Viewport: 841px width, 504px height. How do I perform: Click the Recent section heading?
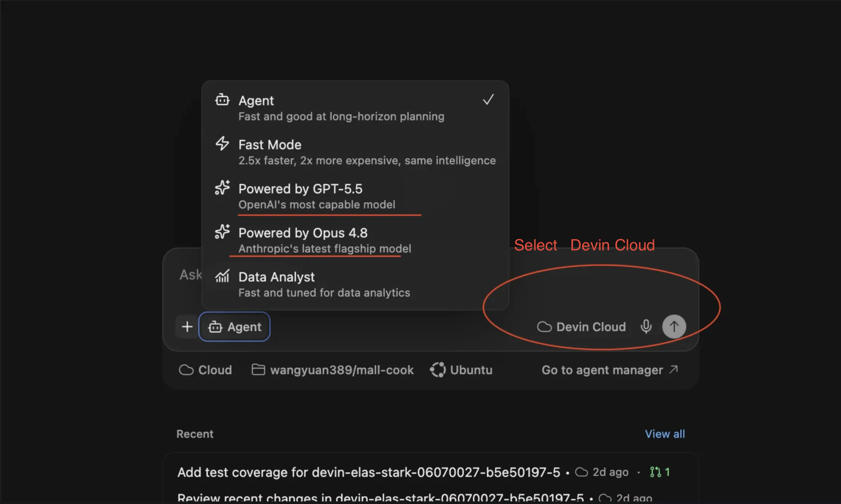(195, 434)
